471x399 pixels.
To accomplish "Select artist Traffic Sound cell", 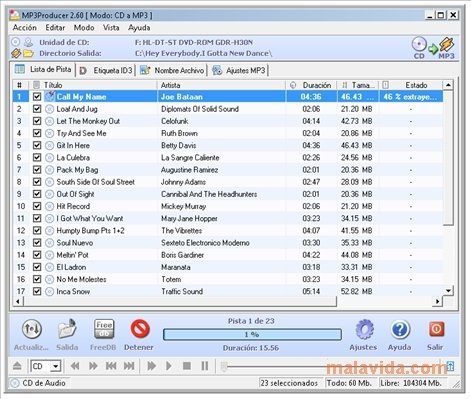I will [x=182, y=292].
